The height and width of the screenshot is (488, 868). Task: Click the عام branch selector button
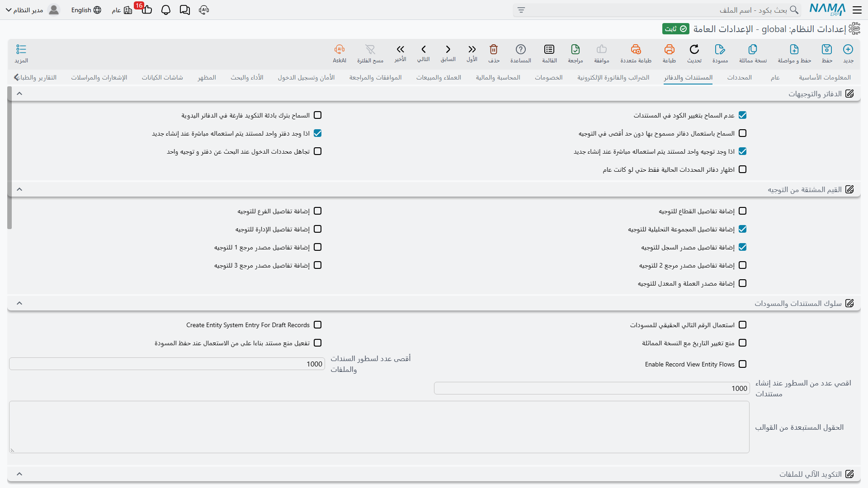tap(122, 10)
